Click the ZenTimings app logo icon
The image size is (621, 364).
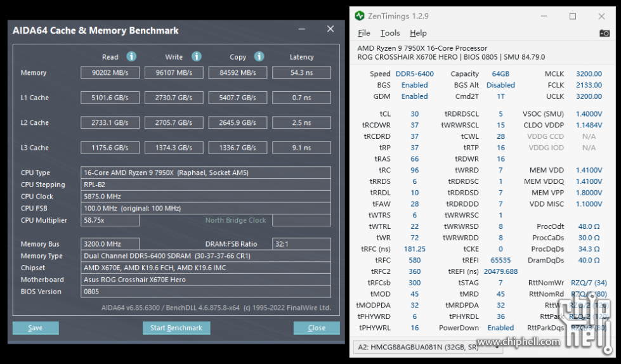tap(360, 16)
